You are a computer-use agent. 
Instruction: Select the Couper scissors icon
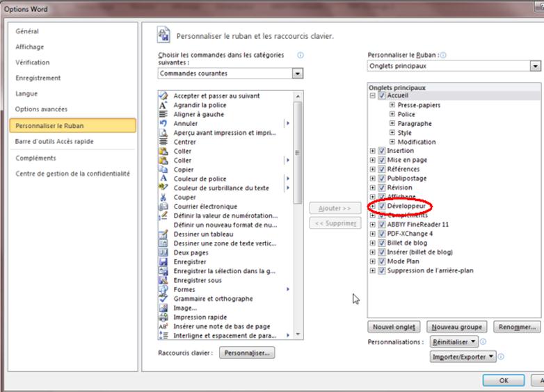point(163,197)
